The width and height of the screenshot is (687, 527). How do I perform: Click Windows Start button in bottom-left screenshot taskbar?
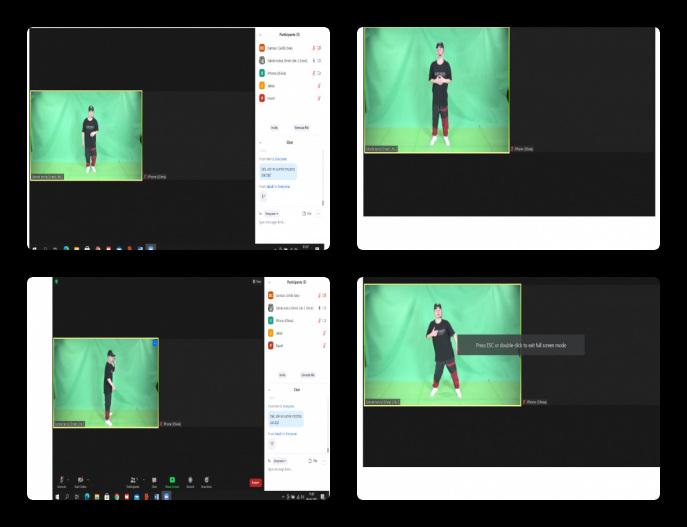point(57,497)
